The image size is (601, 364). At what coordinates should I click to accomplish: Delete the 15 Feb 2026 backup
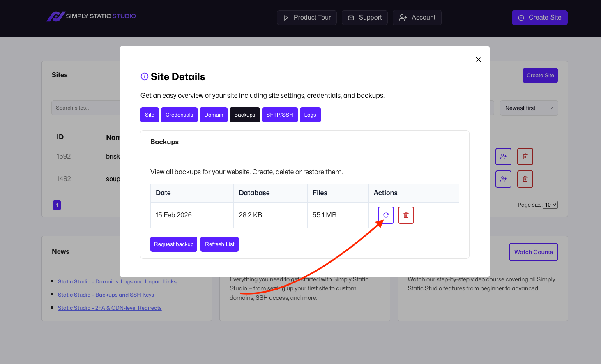click(x=406, y=215)
